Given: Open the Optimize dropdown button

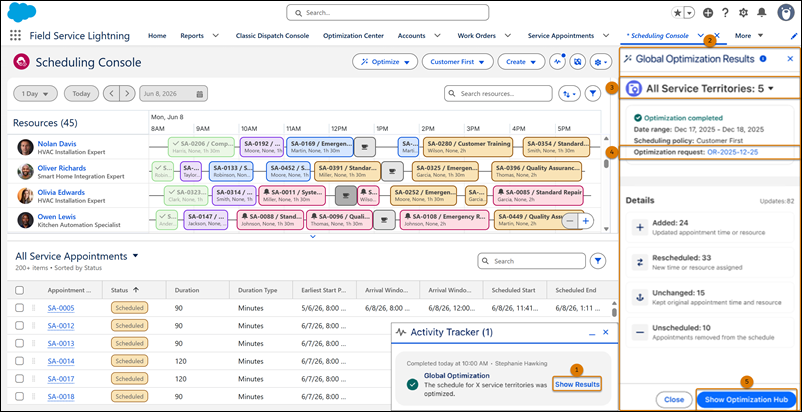Looking at the screenshot, I should pos(385,61).
